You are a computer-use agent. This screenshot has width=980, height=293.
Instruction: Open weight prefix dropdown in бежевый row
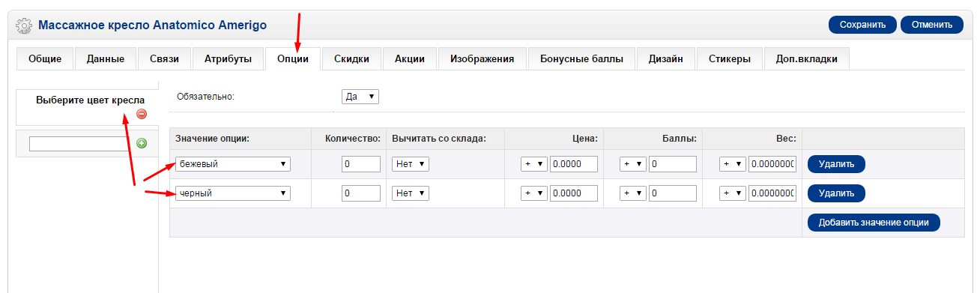[x=732, y=164]
